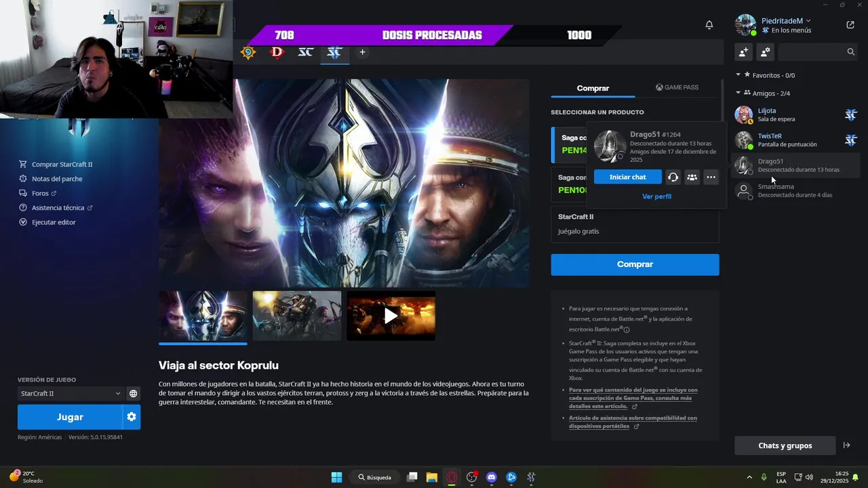Select the StarCraft Remastered icon
The image size is (868, 488).
[306, 52]
